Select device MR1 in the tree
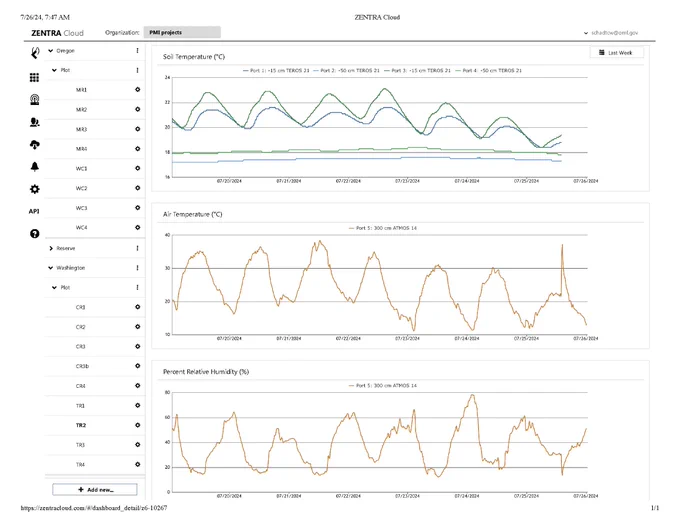Viewport: 680px width, 525px height. (x=82, y=90)
